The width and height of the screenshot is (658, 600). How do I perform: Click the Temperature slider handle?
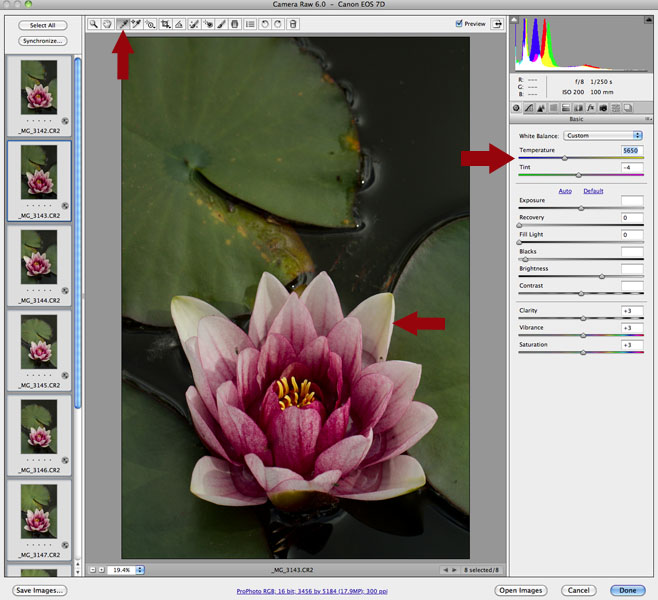[x=565, y=158]
